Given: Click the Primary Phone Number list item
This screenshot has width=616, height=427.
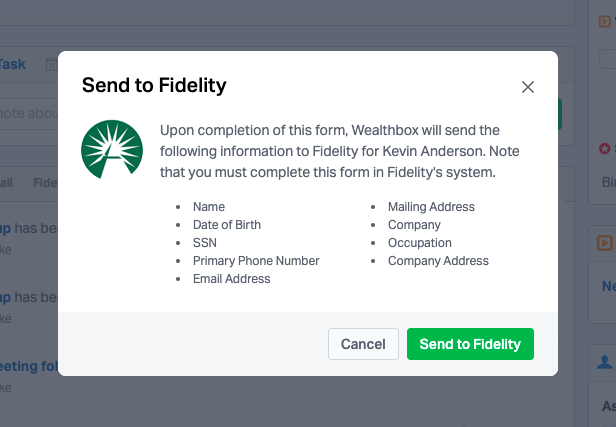Looking at the screenshot, I should (256, 261).
